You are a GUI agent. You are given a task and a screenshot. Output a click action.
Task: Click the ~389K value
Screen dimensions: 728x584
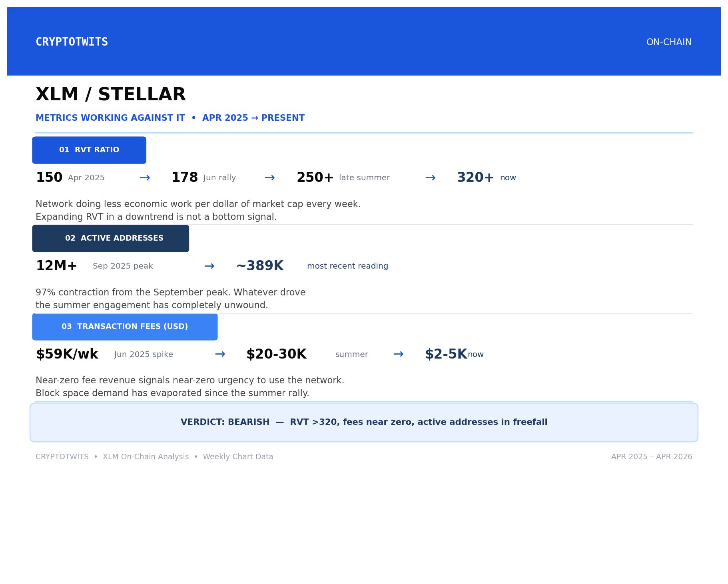pyautogui.click(x=260, y=266)
